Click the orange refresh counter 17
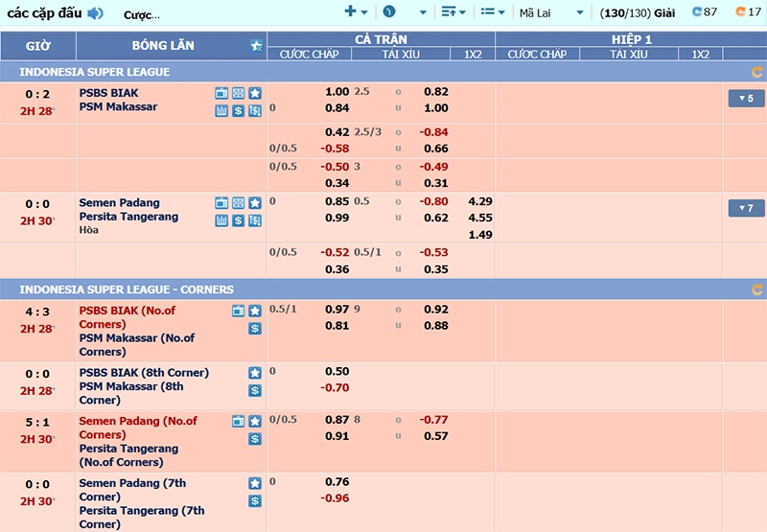This screenshot has width=767, height=532. tap(749, 12)
